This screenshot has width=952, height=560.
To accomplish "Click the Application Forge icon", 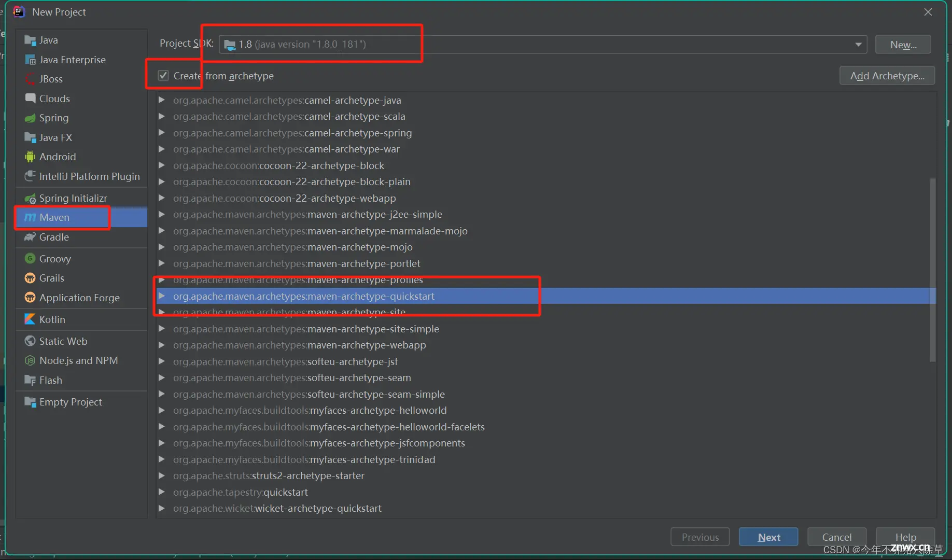I will (30, 298).
